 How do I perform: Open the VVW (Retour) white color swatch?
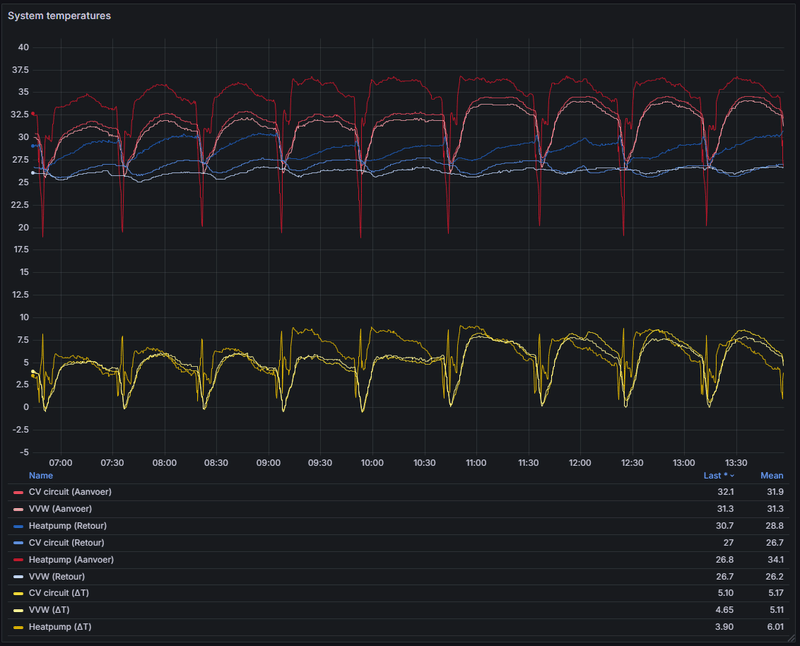click(x=18, y=577)
